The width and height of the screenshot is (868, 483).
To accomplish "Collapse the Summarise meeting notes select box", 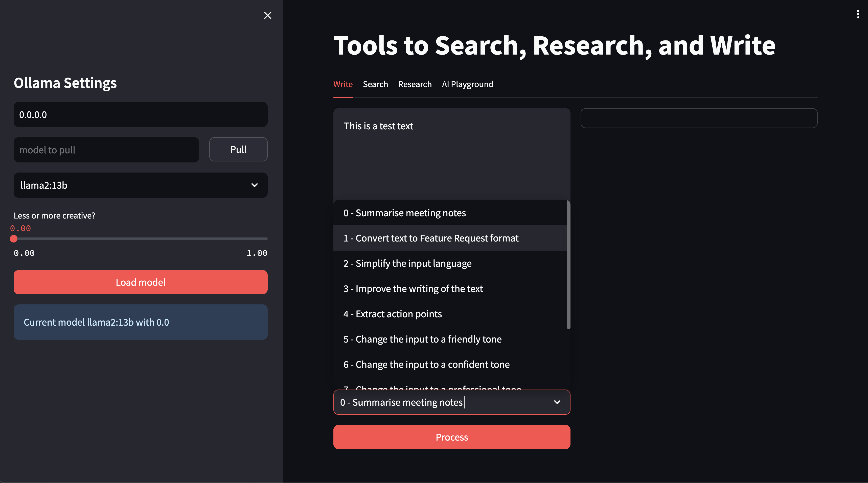I will pyautogui.click(x=557, y=402).
